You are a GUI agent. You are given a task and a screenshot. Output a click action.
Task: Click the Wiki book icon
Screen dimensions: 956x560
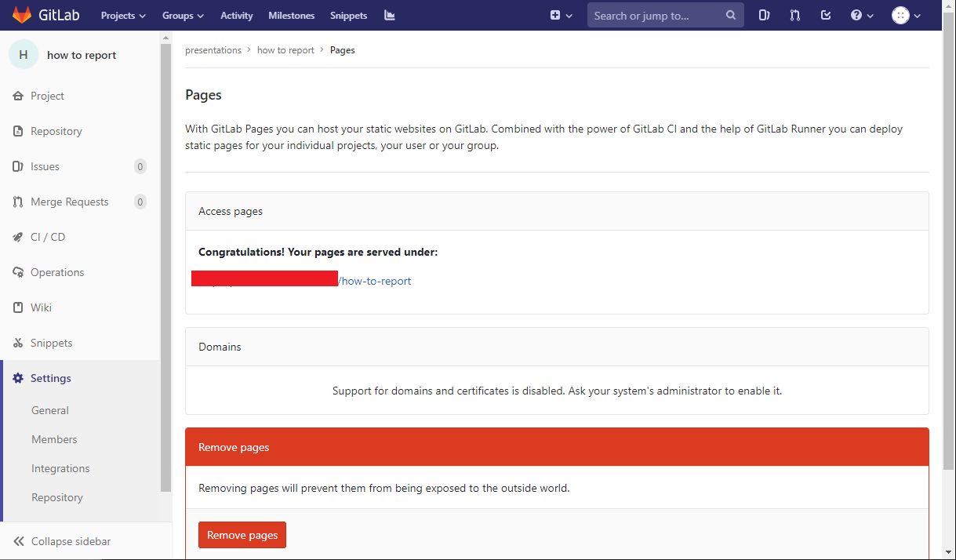pos(18,307)
